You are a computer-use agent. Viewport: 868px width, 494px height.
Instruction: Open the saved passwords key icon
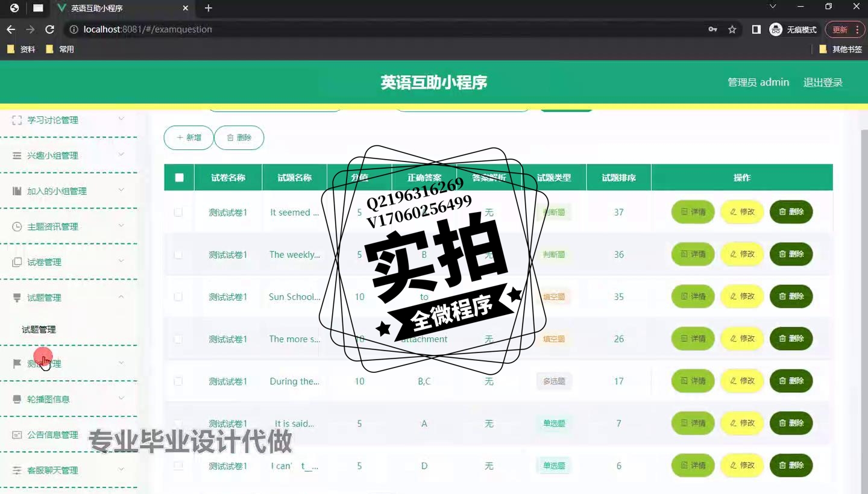[x=713, y=30]
